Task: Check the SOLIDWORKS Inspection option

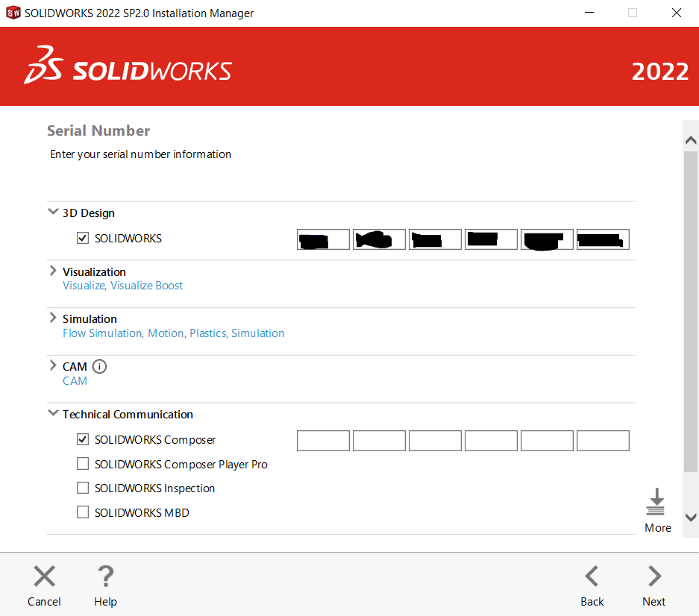Action: pos(83,488)
